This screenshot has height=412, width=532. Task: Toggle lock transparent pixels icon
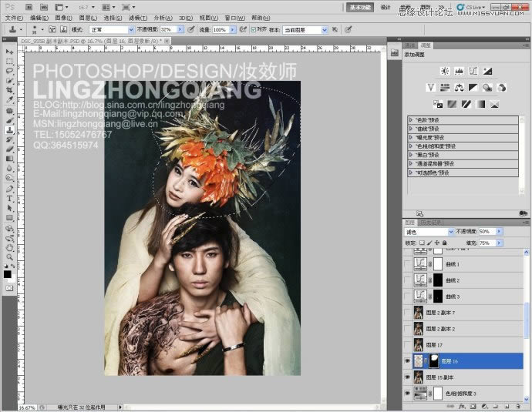(x=422, y=243)
